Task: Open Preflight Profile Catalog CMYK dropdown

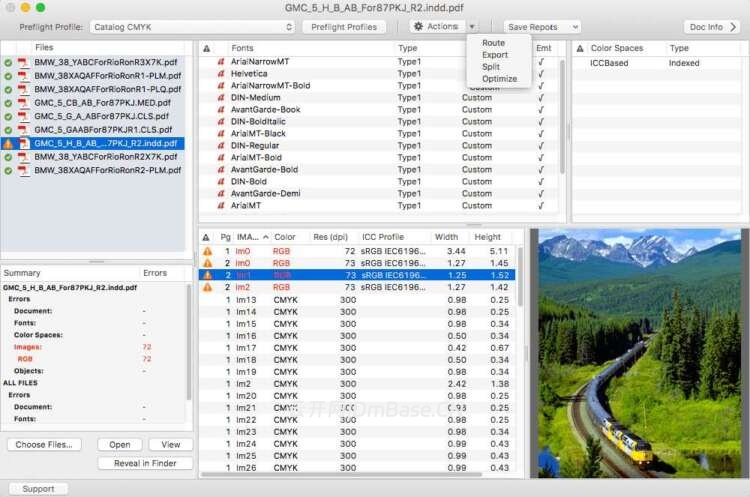Action: (192, 27)
